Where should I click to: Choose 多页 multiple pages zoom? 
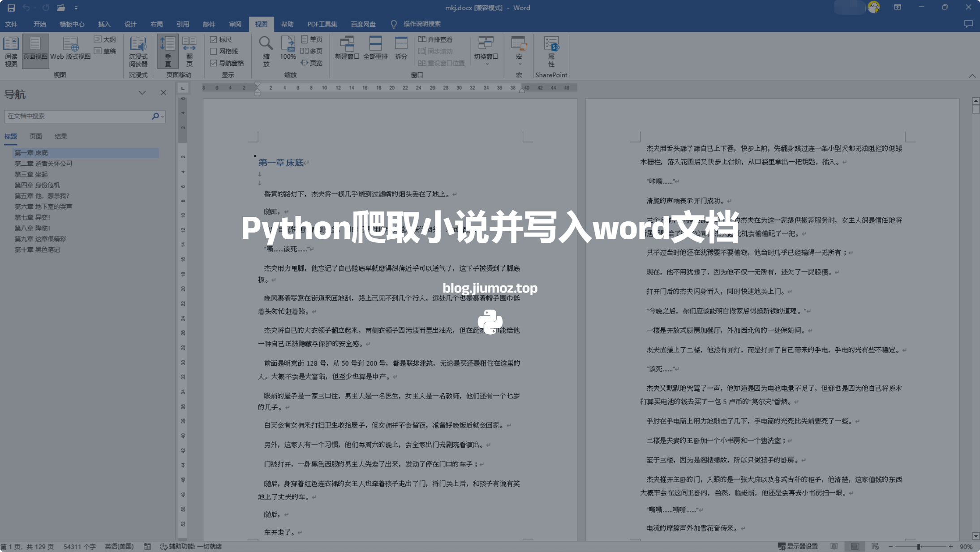coord(312,51)
